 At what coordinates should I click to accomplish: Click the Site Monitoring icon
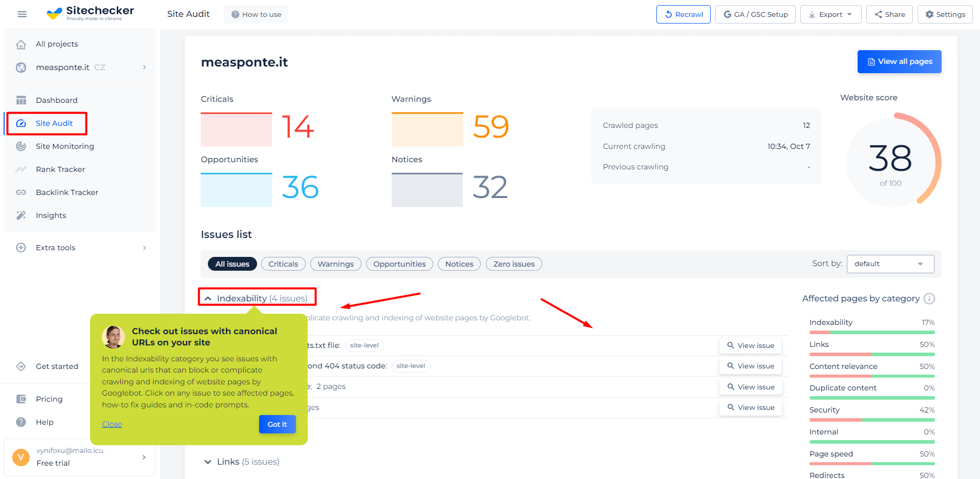point(21,146)
